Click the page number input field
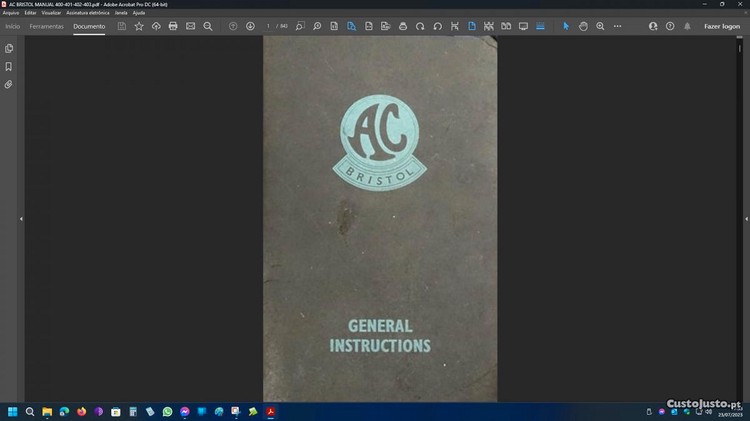750x421 pixels. [268, 26]
